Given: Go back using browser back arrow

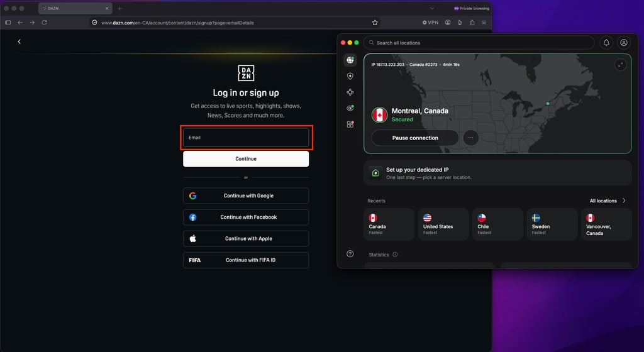Looking at the screenshot, I should pyautogui.click(x=20, y=23).
